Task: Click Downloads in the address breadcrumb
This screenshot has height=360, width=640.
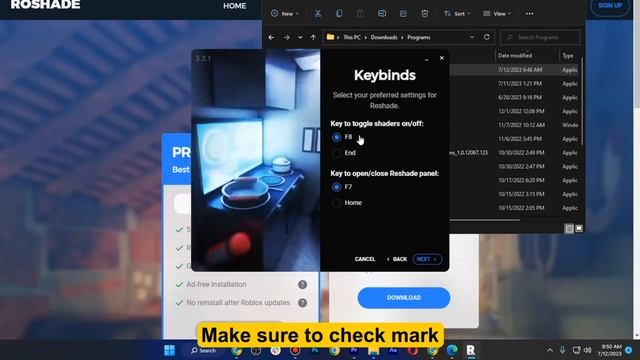Action: (384, 37)
